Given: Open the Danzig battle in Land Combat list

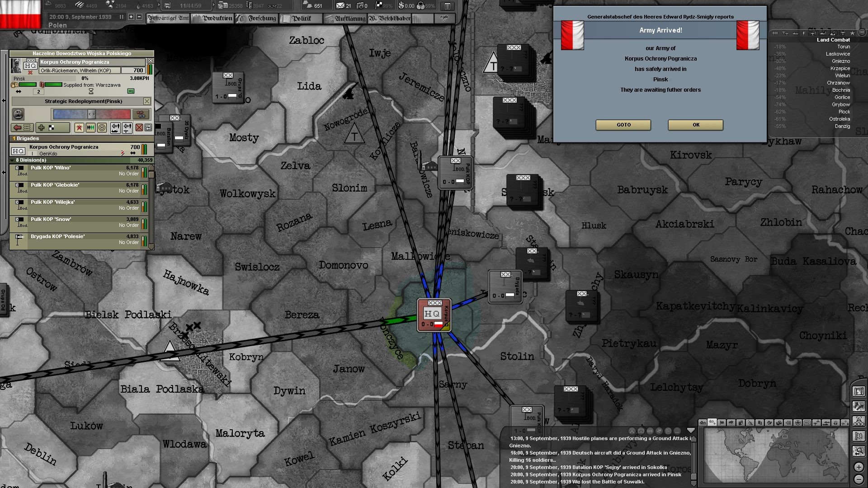Looking at the screenshot, I should 812,126.
